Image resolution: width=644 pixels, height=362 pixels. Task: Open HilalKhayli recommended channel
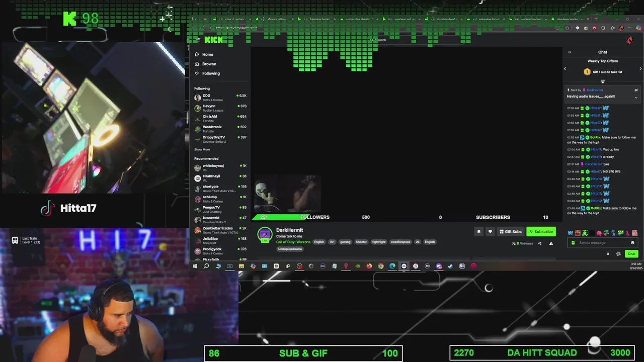coord(220,178)
